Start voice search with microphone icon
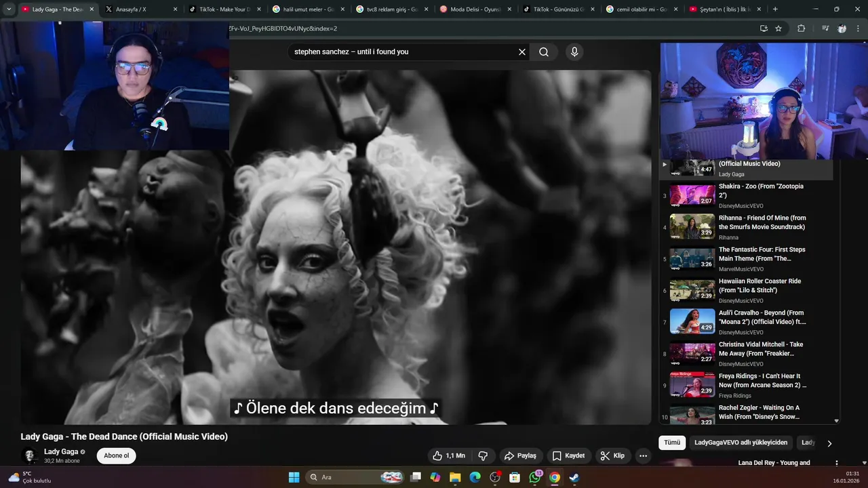Image resolution: width=868 pixels, height=488 pixels. 574,52
